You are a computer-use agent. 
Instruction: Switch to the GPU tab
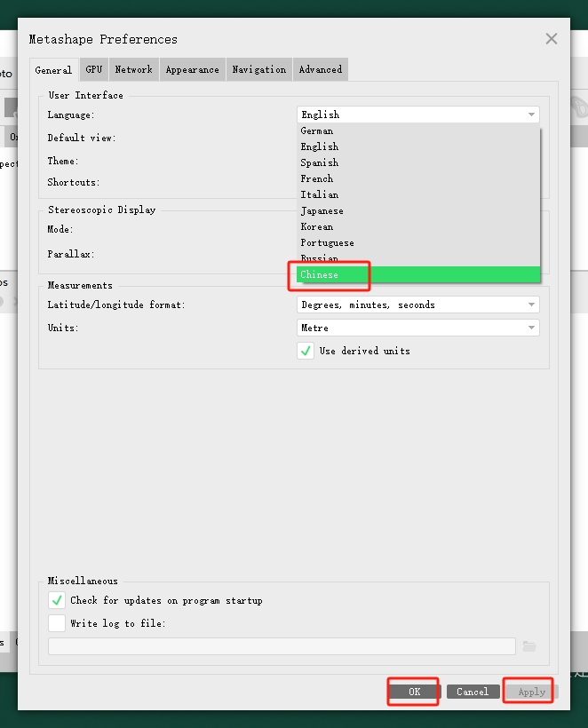click(93, 69)
